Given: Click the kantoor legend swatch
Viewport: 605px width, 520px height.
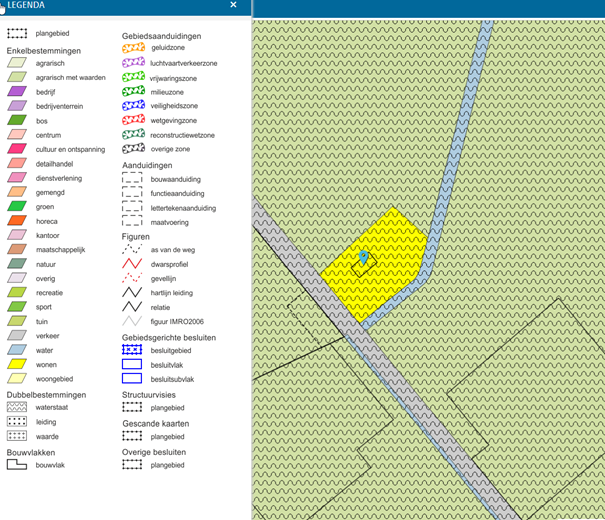Looking at the screenshot, I should [x=17, y=235].
